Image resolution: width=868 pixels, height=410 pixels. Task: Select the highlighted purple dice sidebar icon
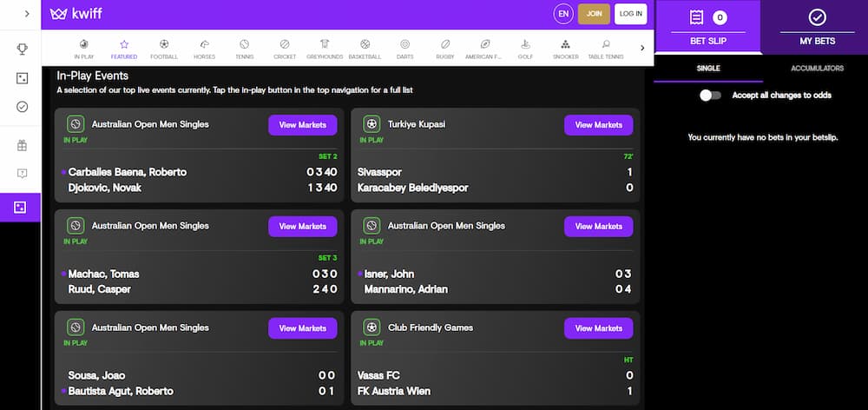20,208
